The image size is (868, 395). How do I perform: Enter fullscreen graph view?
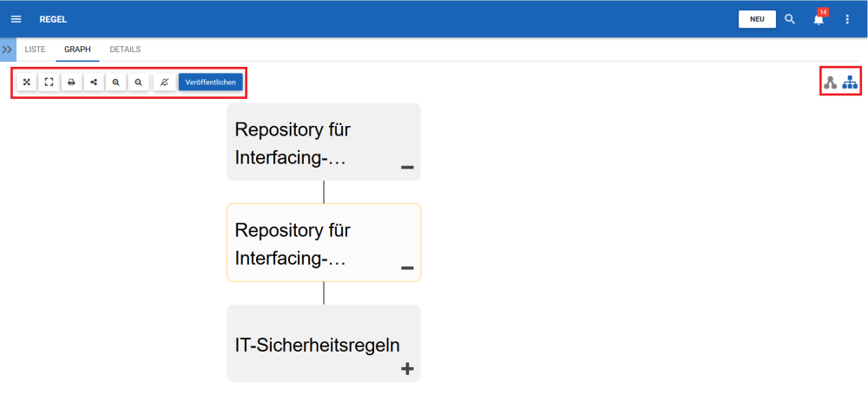click(x=49, y=82)
